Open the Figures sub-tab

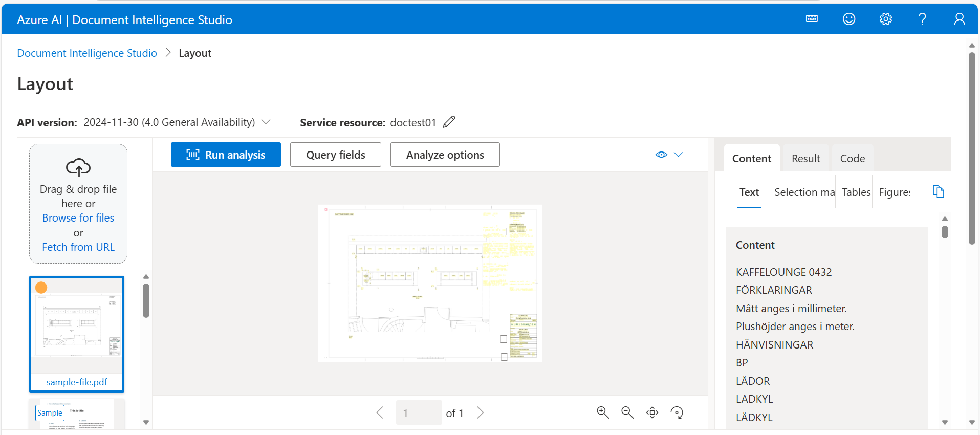[x=895, y=192]
